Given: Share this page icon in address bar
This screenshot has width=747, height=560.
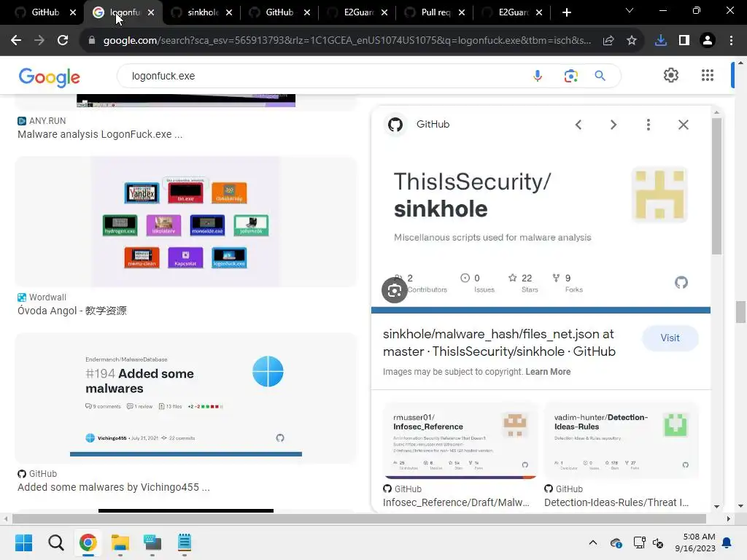Looking at the screenshot, I should (608, 41).
